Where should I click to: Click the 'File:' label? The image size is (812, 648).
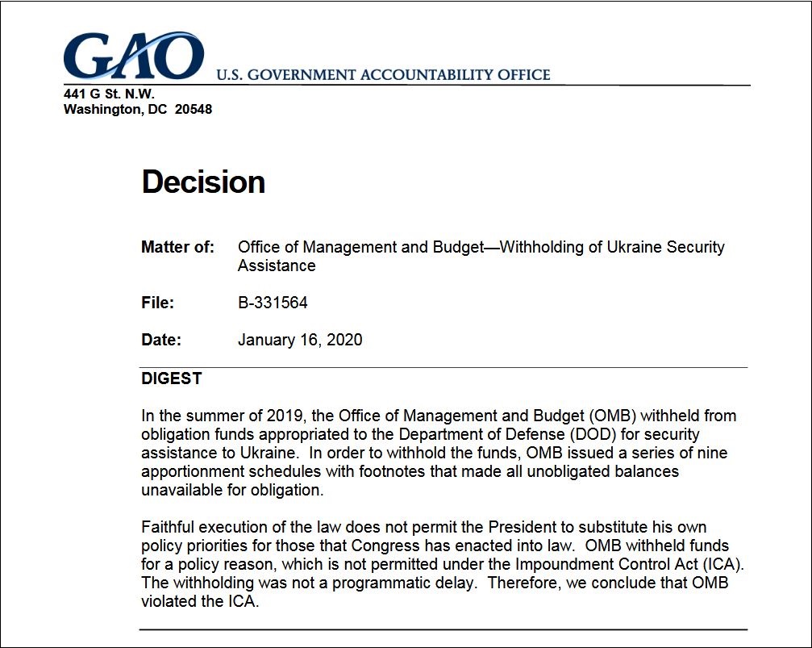[158, 303]
